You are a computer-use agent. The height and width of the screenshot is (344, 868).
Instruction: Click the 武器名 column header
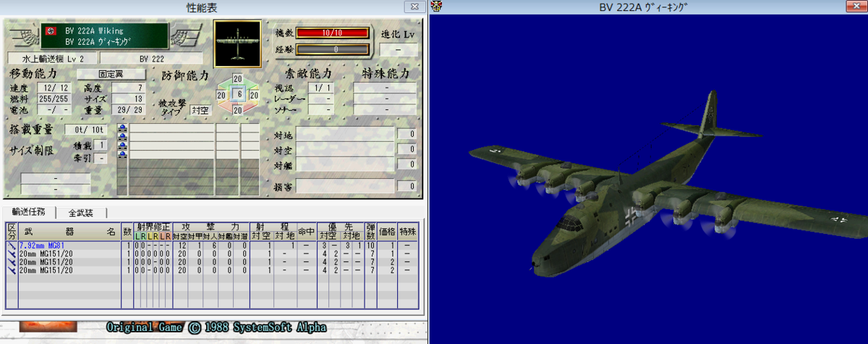[x=69, y=232]
